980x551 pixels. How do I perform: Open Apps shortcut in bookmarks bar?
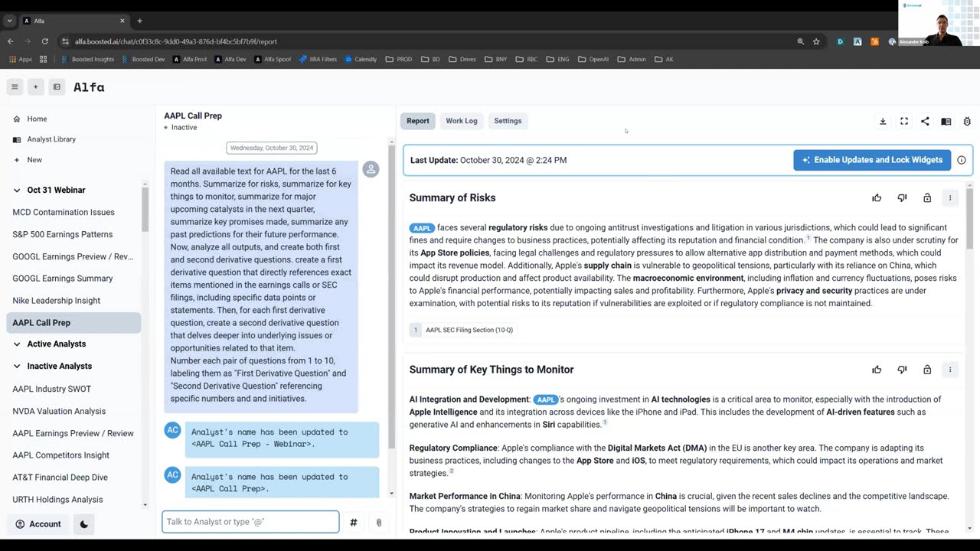click(20, 59)
